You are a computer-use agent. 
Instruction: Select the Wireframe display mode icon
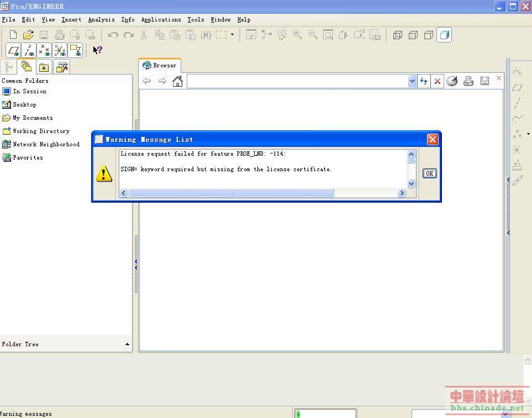[x=398, y=35]
